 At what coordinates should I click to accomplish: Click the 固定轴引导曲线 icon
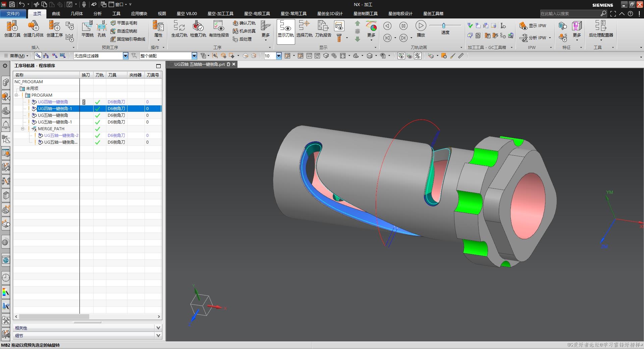point(128,39)
